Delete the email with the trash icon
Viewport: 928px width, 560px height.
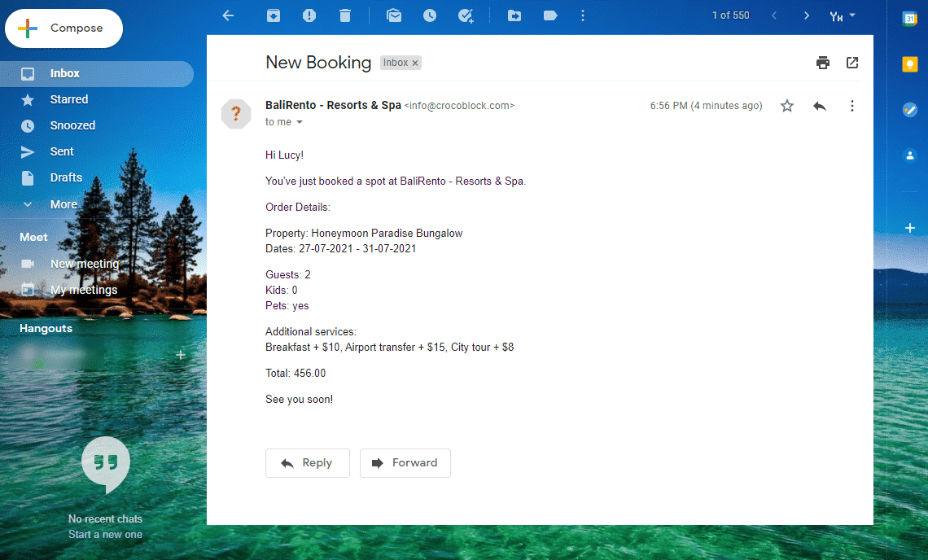pyautogui.click(x=345, y=16)
